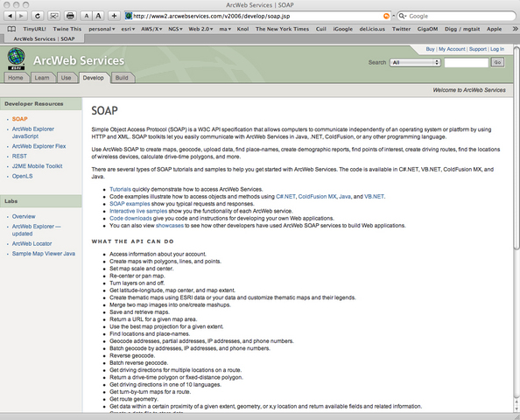The height and width of the screenshot is (420, 520).
Task: Open the Code downloads link
Action: tap(130, 219)
